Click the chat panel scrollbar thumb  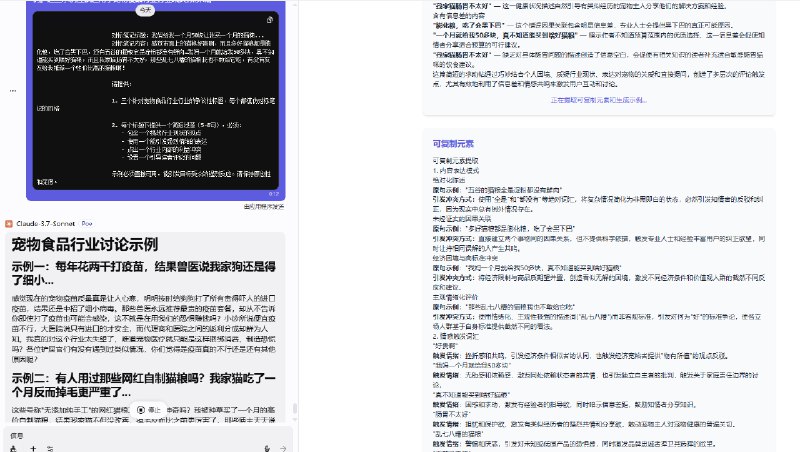point(294,409)
